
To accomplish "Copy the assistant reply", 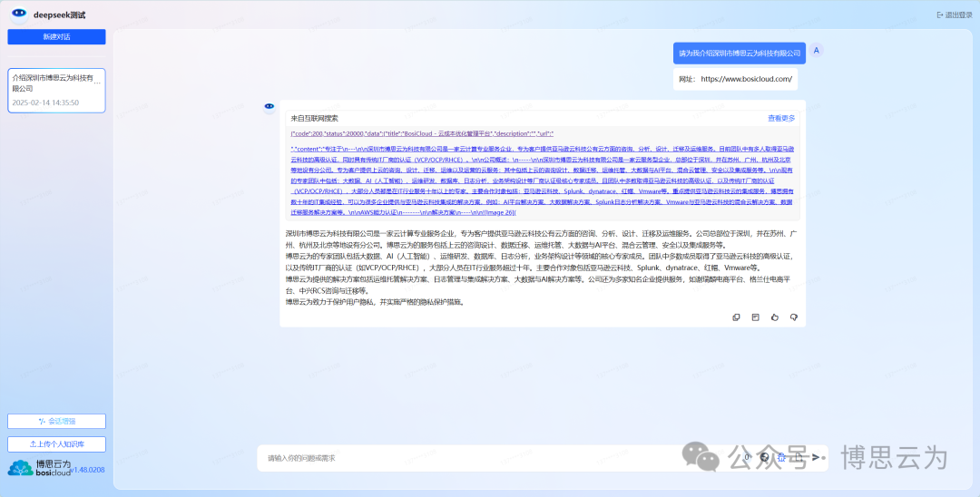I will point(736,317).
